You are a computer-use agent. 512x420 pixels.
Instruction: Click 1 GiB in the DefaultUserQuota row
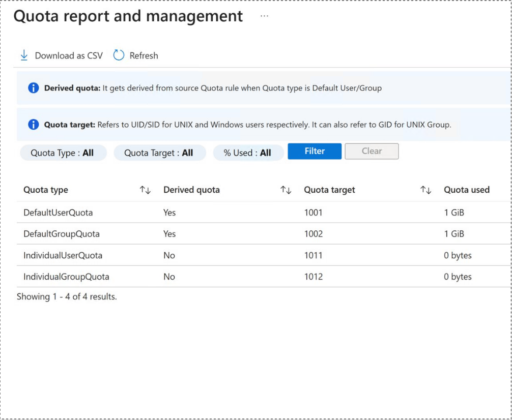(454, 213)
